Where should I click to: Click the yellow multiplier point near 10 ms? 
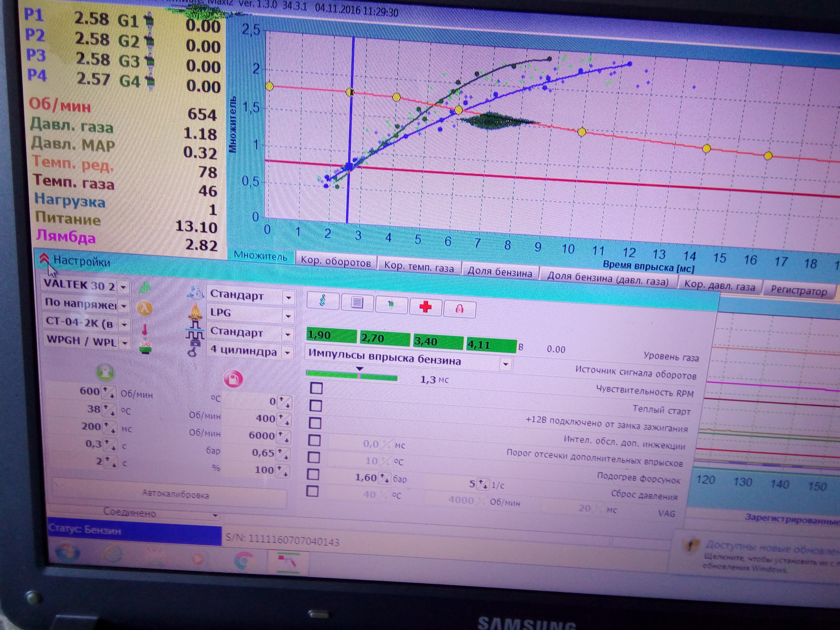[x=582, y=132]
